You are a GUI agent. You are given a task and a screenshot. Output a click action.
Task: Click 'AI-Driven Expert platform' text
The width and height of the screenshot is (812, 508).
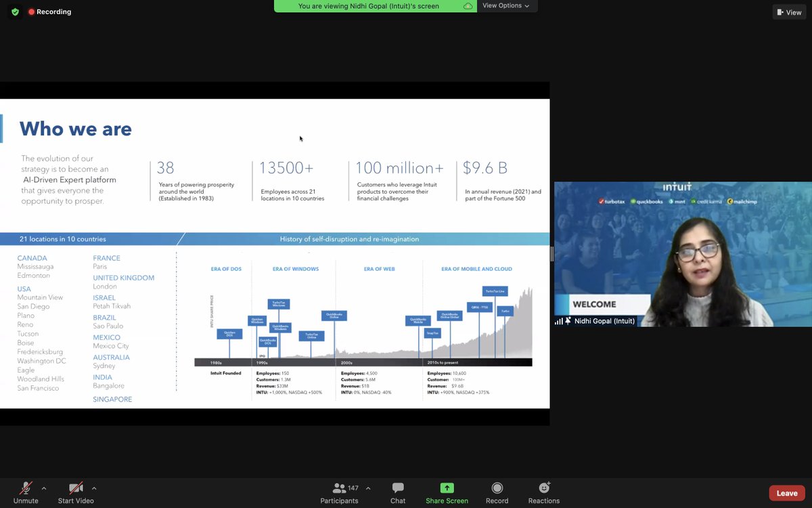pyautogui.click(x=70, y=179)
